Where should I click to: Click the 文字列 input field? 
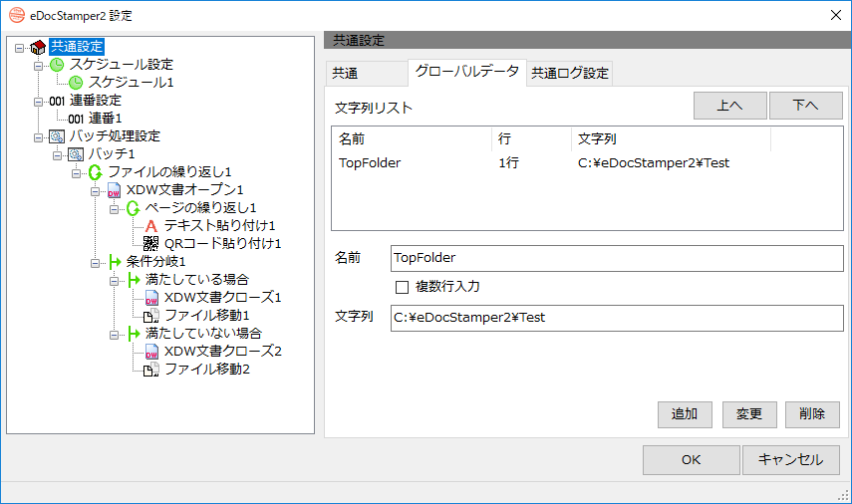pyautogui.click(x=617, y=318)
